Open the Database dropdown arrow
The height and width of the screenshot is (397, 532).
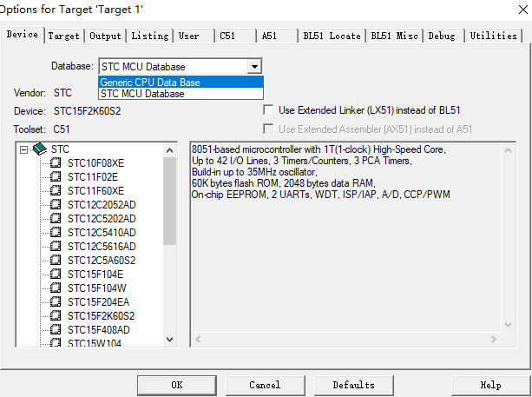coord(254,67)
